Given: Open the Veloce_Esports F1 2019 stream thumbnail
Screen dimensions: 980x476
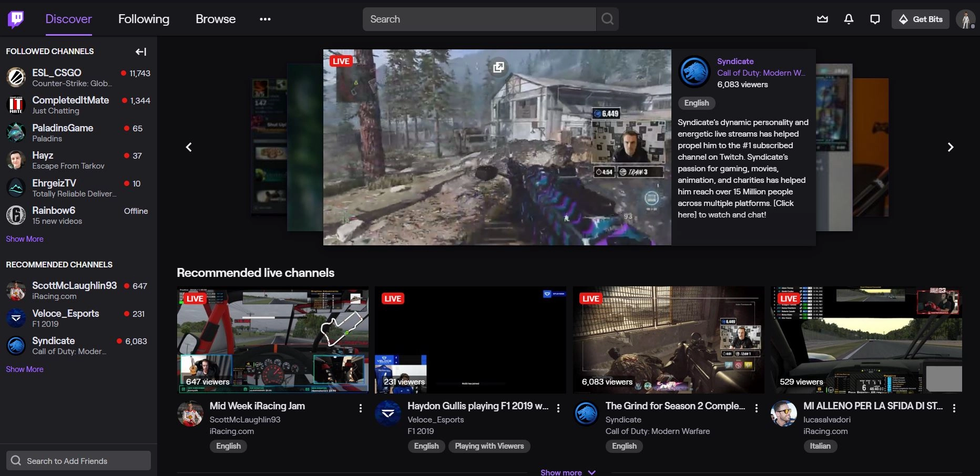Looking at the screenshot, I should 471,340.
